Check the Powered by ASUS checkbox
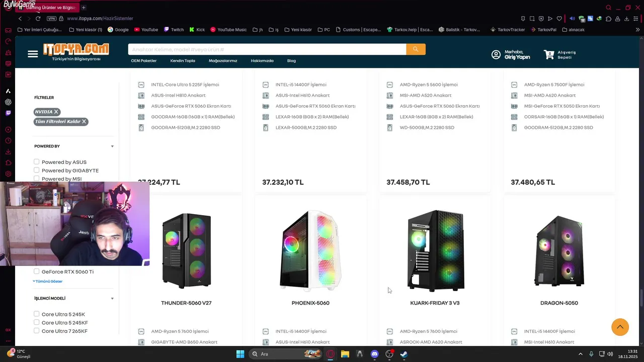 click(36, 162)
